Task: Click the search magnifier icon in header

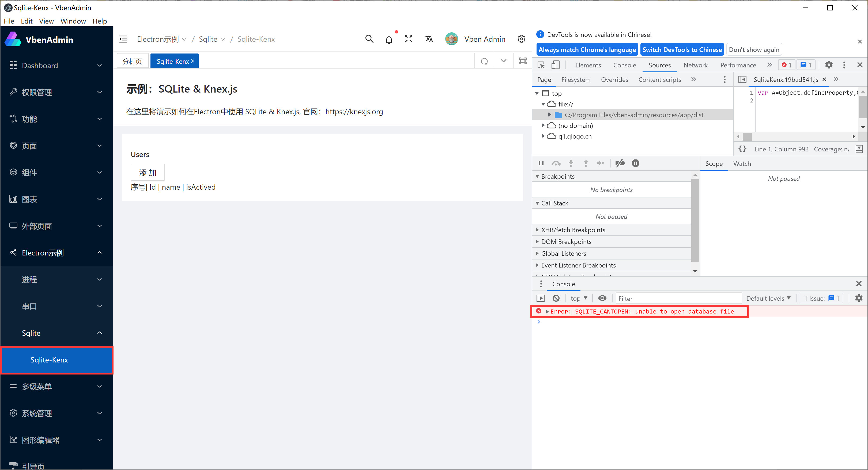Action: tap(369, 39)
